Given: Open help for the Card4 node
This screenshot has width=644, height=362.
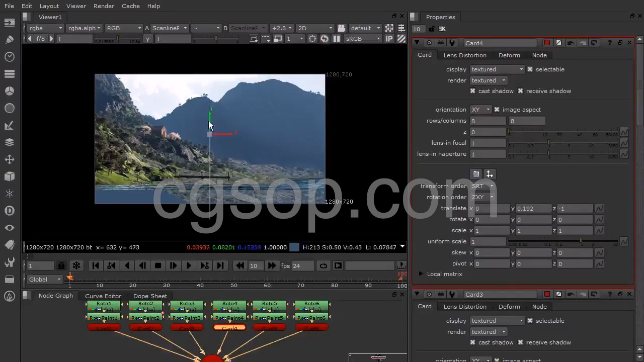Looking at the screenshot, I should [610, 43].
